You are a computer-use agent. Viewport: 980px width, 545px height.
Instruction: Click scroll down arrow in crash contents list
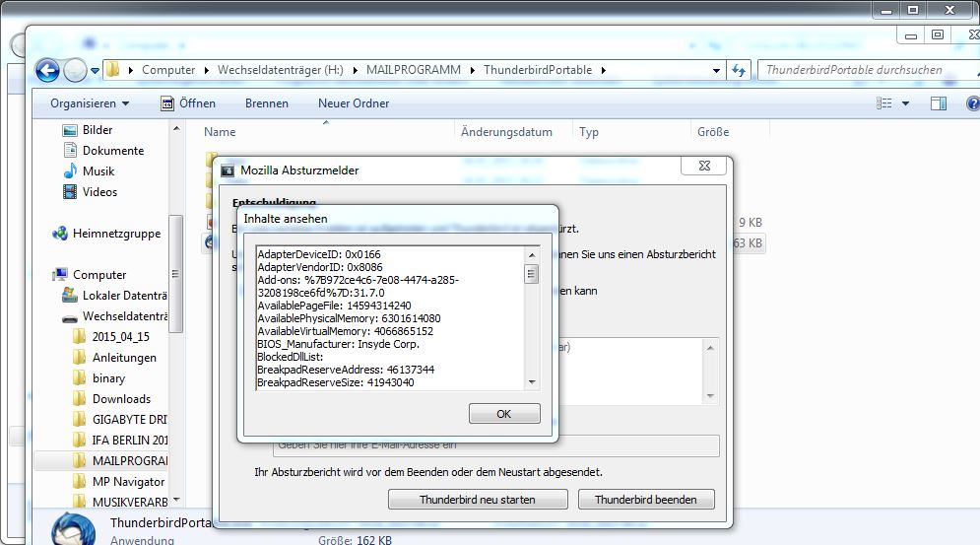coord(532,381)
